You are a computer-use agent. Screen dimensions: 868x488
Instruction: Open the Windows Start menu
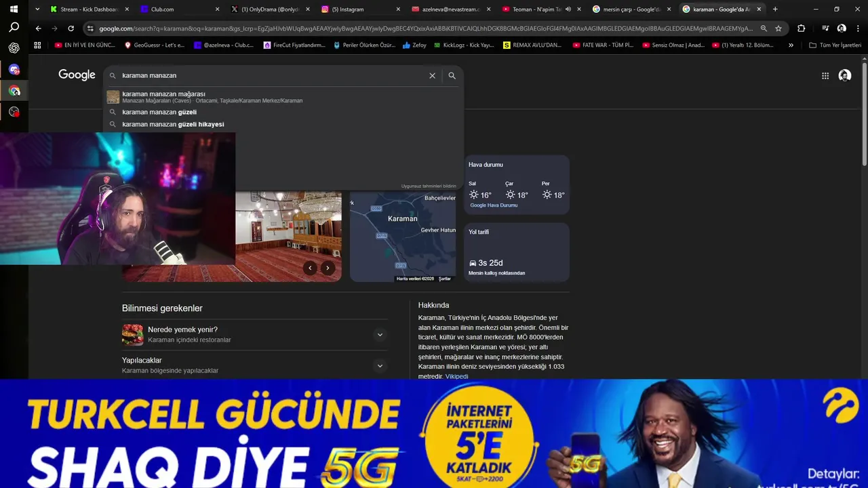pyautogui.click(x=14, y=9)
